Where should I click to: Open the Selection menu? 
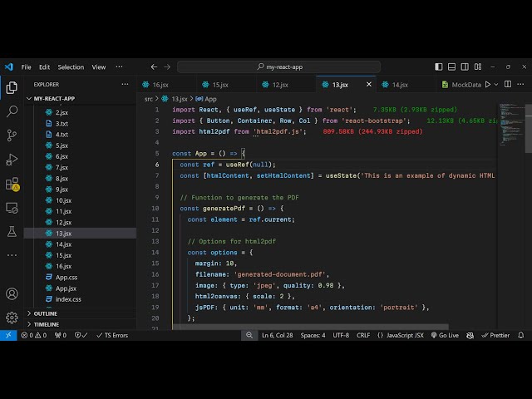click(x=71, y=66)
